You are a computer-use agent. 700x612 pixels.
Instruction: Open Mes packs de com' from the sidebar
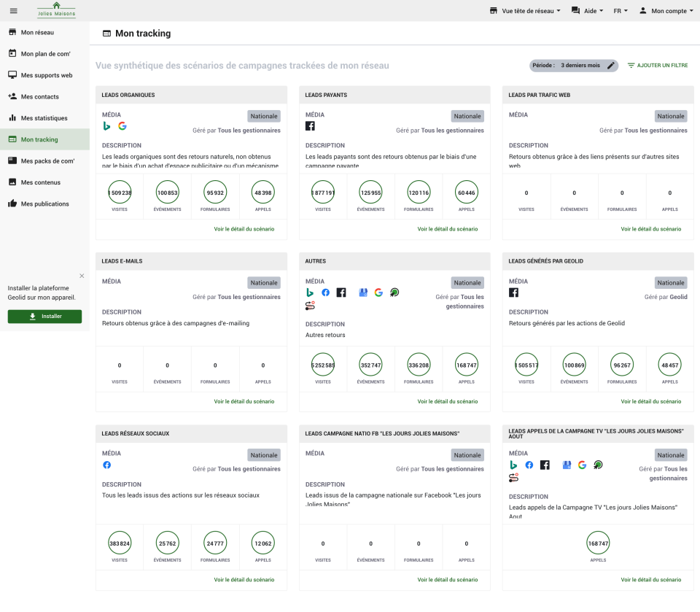[x=12, y=160]
